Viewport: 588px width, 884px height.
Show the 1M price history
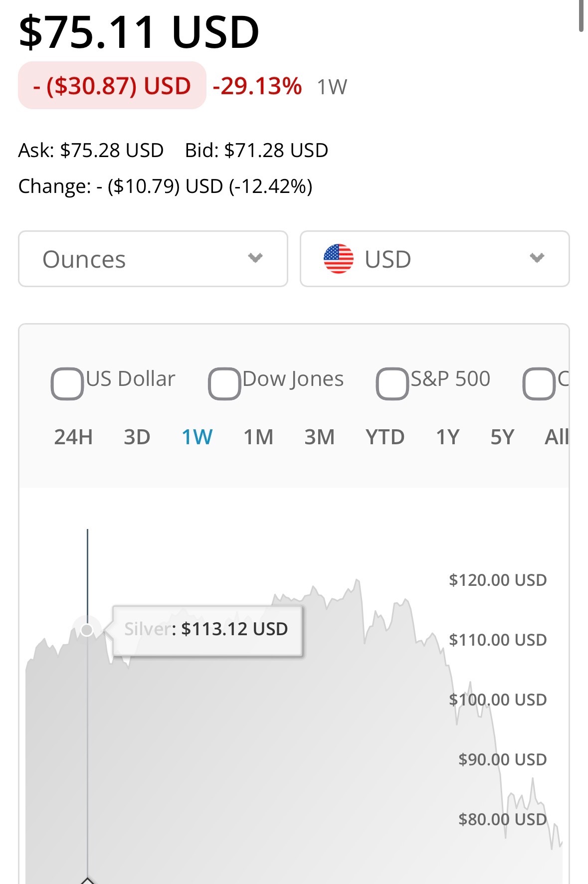coord(258,437)
